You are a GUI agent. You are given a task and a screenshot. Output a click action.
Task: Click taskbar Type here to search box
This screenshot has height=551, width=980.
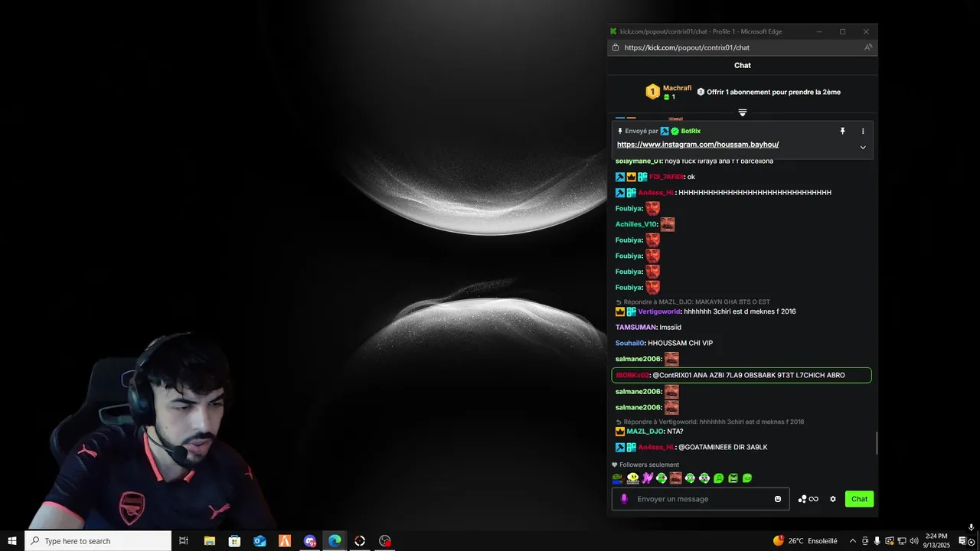pyautogui.click(x=98, y=541)
